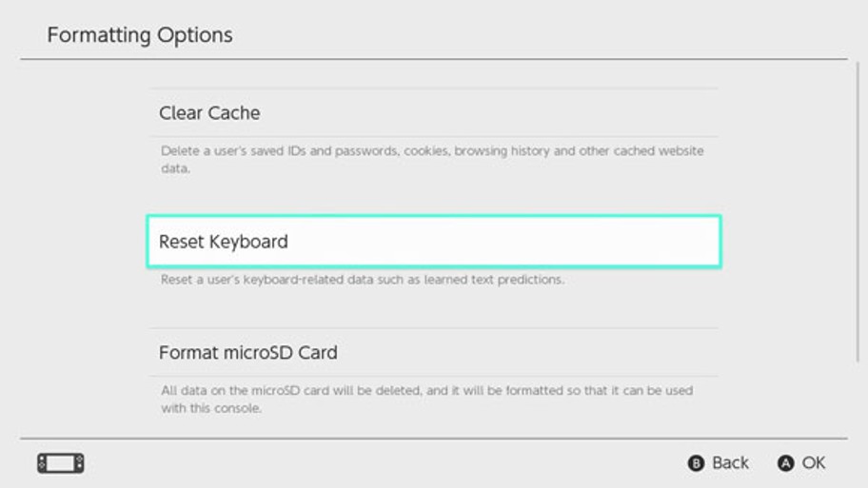Click the trailing 'data.' text under Clear Cache
The height and width of the screenshot is (488, 868).
tap(175, 168)
